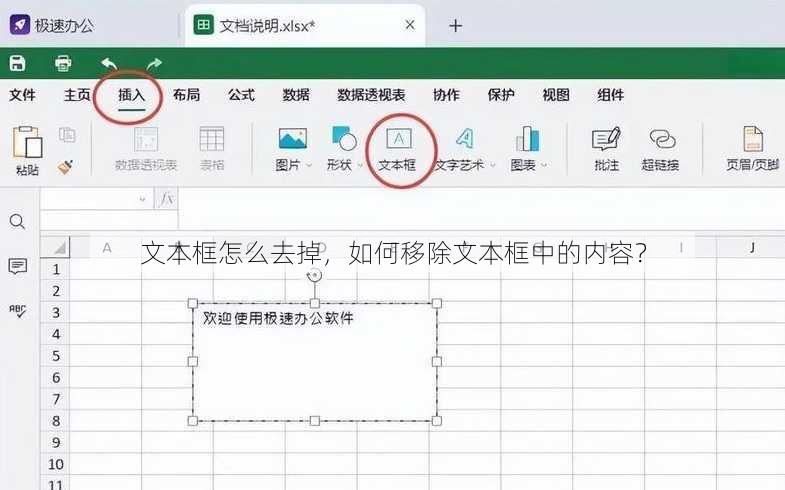Open 页眉/页脚 header footer
The image size is (785, 490).
(753, 149)
